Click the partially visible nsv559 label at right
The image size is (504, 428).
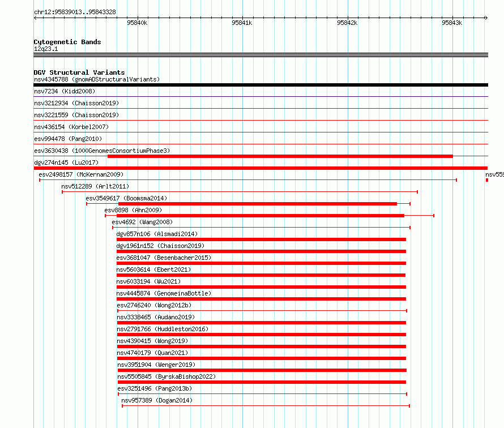coord(494,174)
